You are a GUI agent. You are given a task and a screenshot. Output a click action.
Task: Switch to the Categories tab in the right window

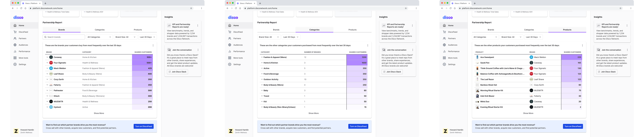(x=529, y=30)
